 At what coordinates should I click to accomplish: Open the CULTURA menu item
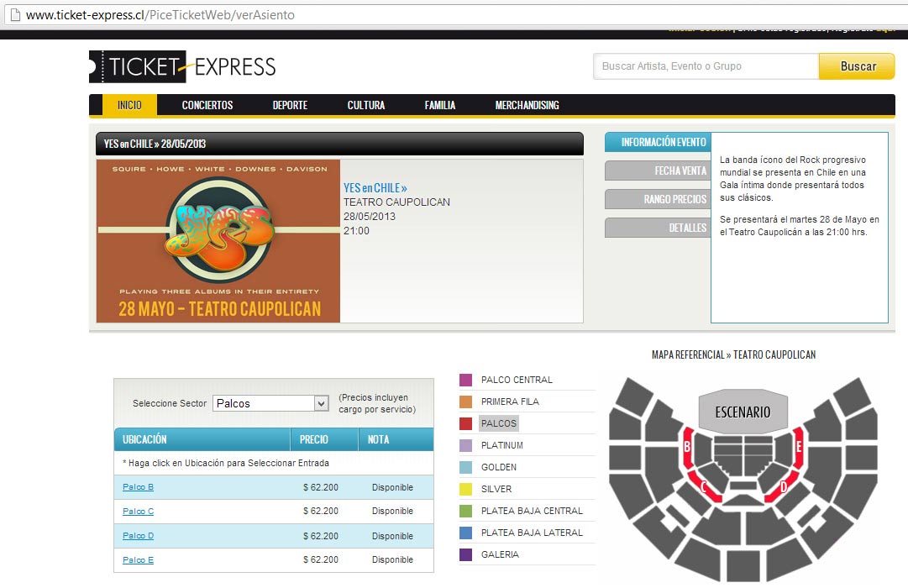[x=366, y=105]
